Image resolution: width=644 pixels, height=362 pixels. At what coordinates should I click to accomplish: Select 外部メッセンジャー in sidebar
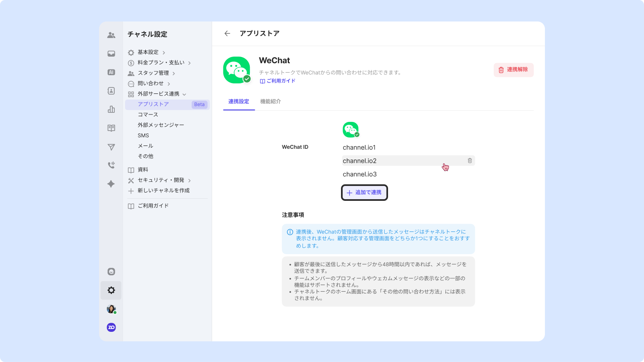[161, 125]
